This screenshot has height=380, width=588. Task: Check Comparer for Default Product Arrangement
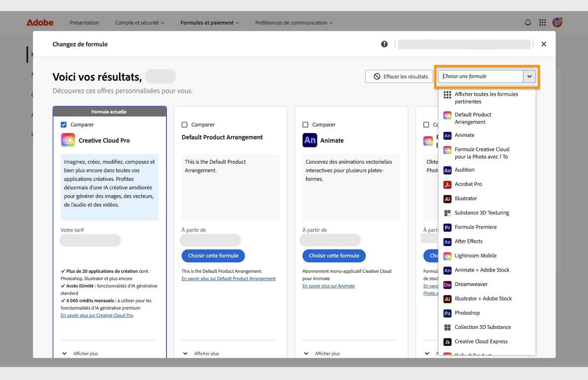[184, 124]
